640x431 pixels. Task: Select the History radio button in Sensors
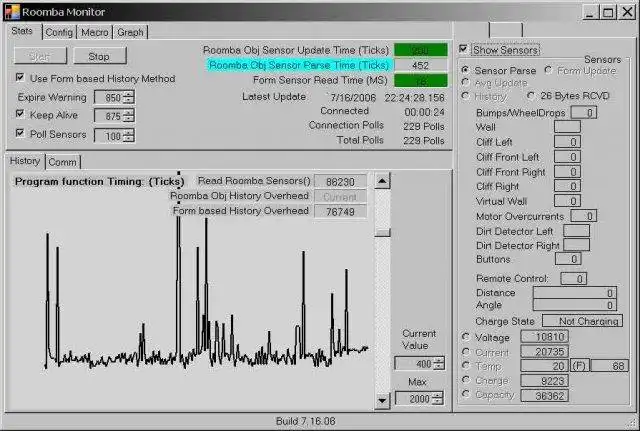tap(465, 96)
